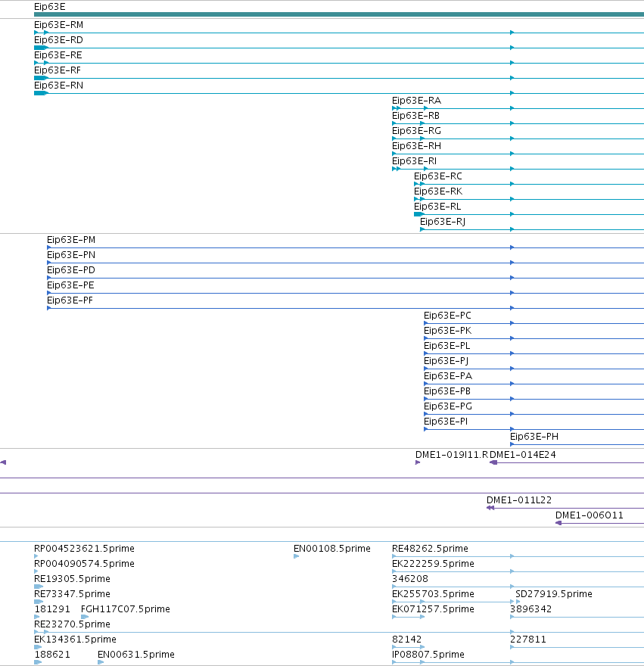Select protein Eip63E-PI label
Screen dimensions: 644x666
click(x=446, y=422)
